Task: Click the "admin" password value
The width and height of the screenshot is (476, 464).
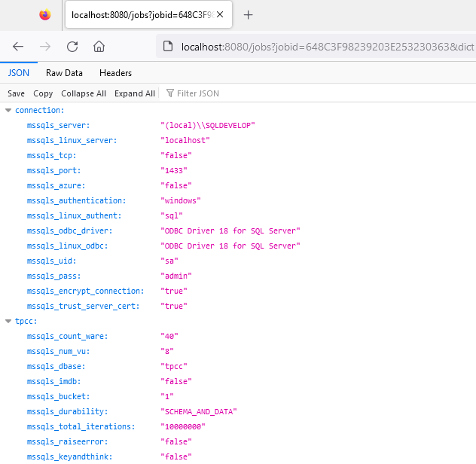Action: [x=176, y=276]
